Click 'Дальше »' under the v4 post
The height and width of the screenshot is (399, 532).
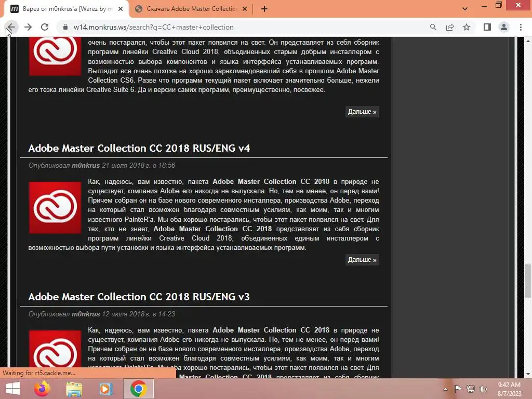(362, 260)
